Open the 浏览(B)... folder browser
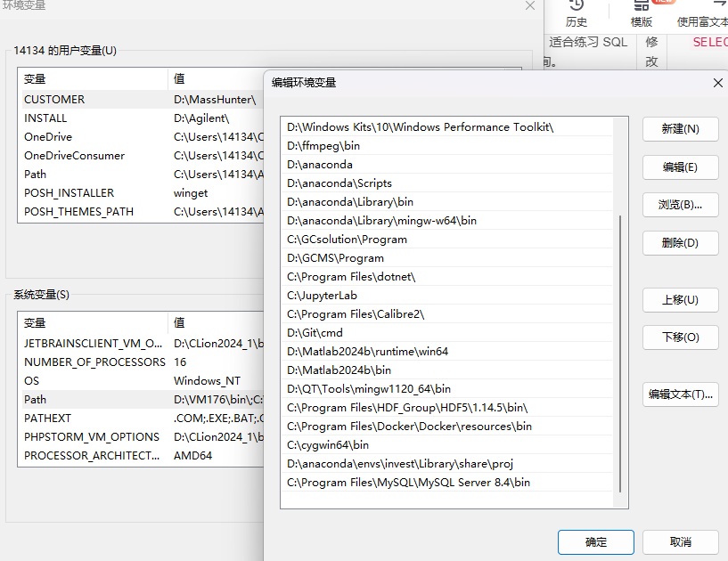 coord(680,205)
